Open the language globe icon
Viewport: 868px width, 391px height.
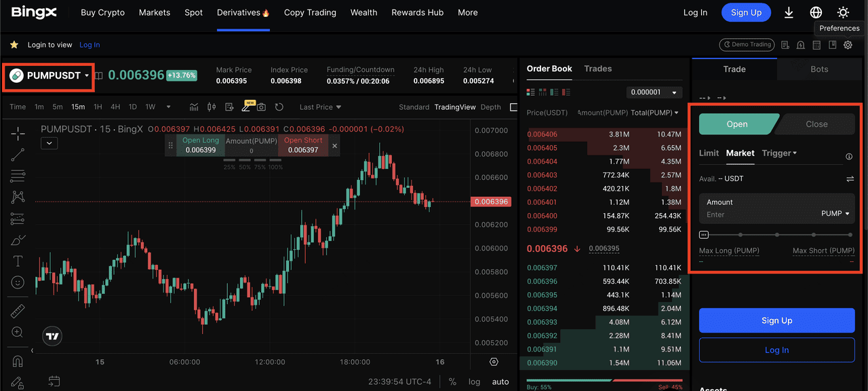(816, 12)
